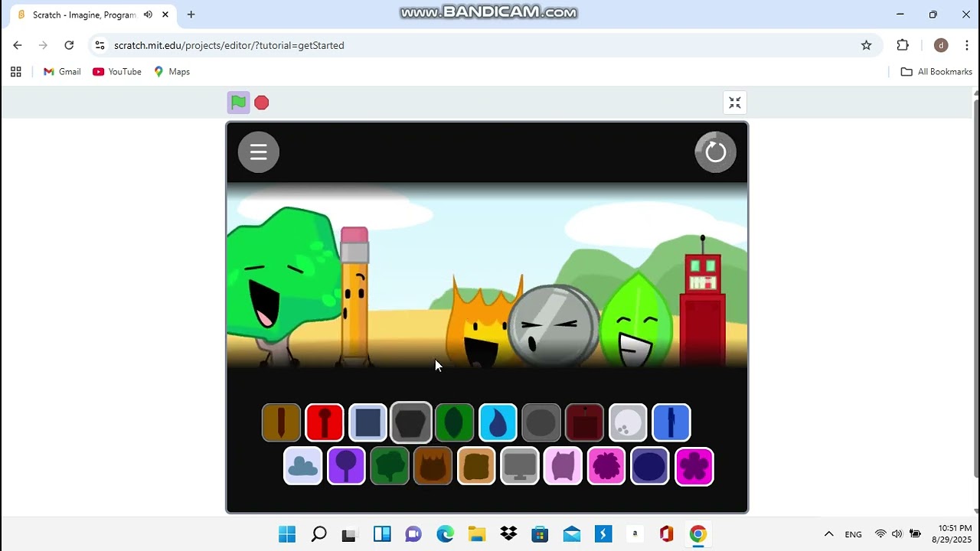Select the pink pillow silhouette icon

click(x=563, y=466)
